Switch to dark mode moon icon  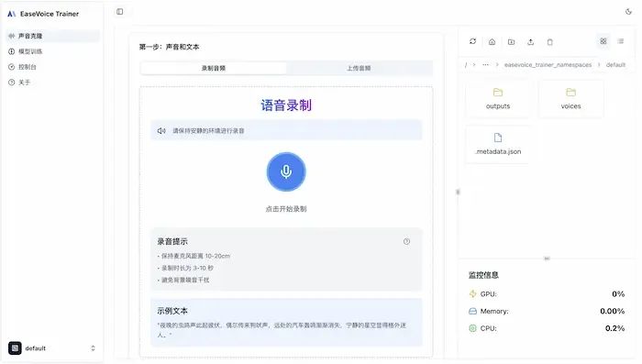click(x=628, y=12)
